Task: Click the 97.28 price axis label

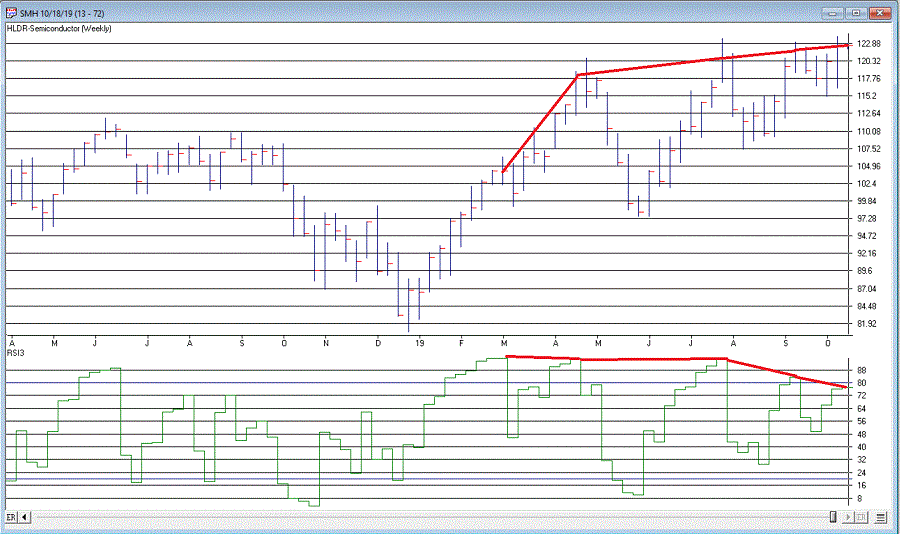Action: [x=867, y=219]
